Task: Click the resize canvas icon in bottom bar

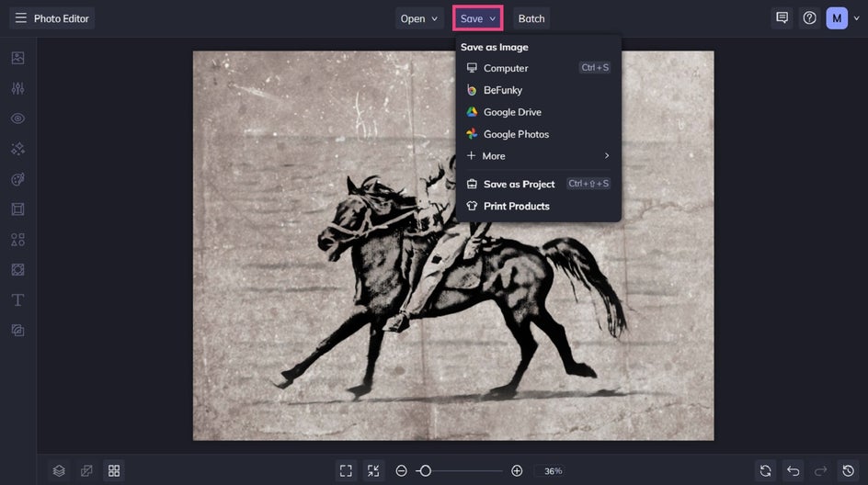Action: 86,470
